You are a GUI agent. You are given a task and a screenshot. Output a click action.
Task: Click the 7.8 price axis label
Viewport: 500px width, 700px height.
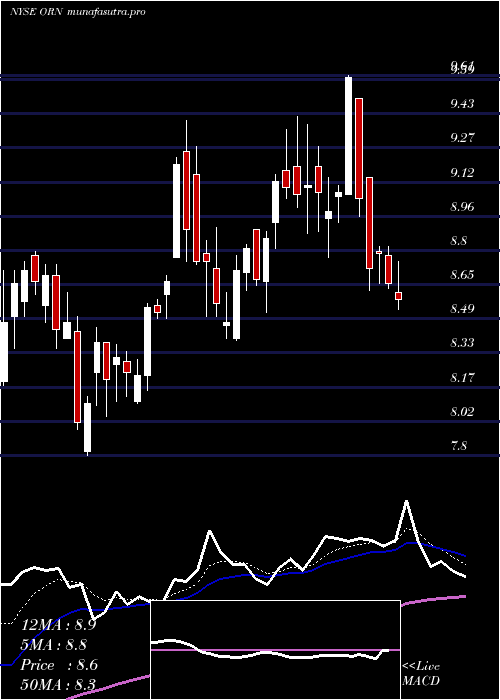(458, 446)
